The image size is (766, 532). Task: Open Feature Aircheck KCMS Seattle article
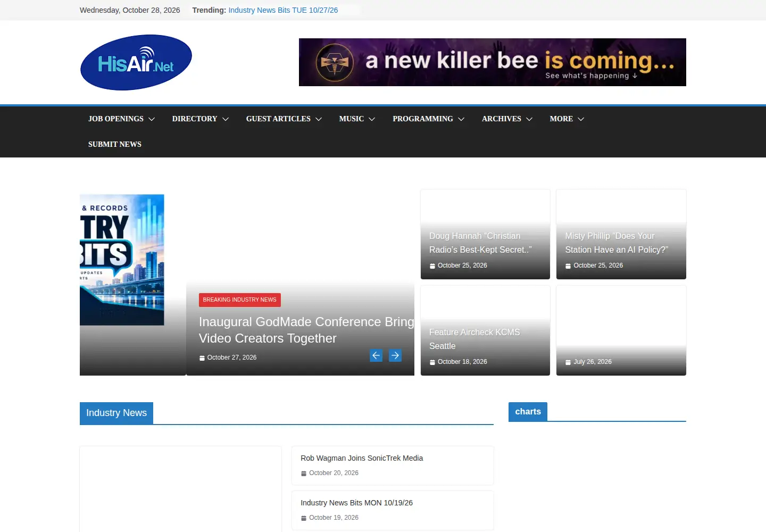[x=474, y=339]
